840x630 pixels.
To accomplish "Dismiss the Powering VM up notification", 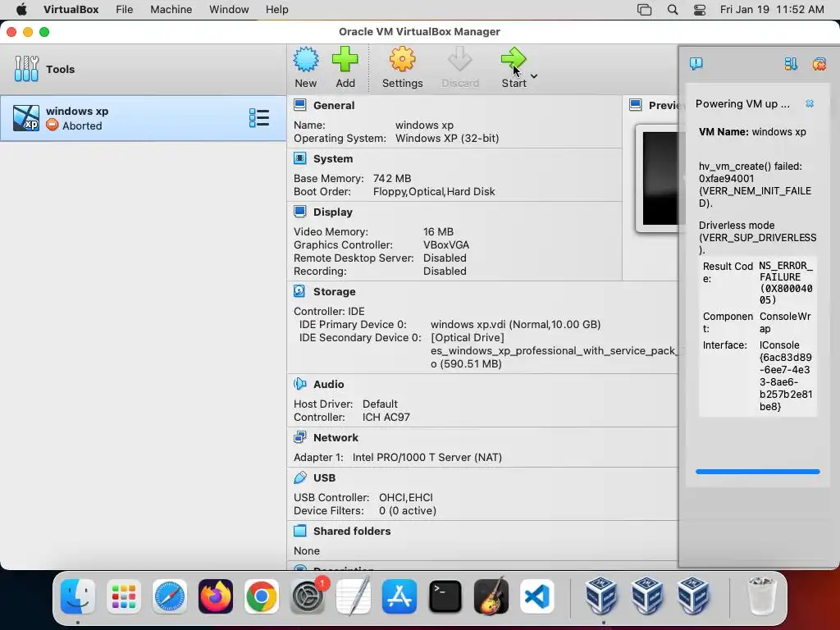I will tap(810, 103).
